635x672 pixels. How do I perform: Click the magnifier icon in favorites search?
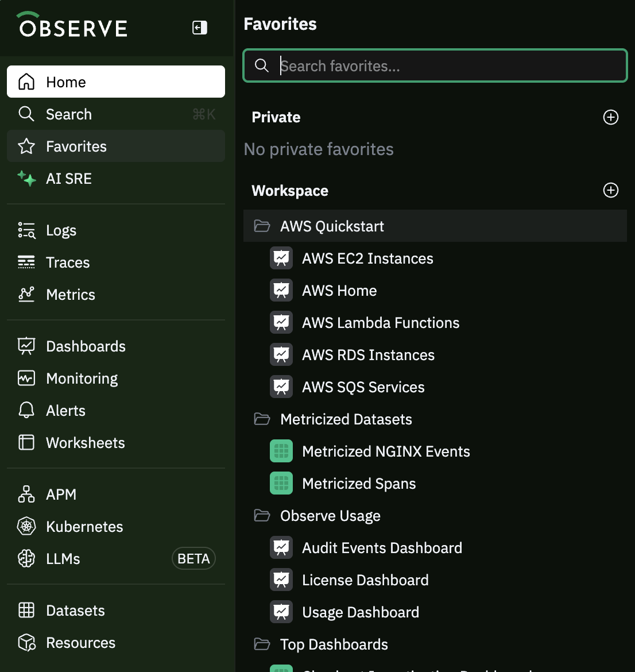261,65
